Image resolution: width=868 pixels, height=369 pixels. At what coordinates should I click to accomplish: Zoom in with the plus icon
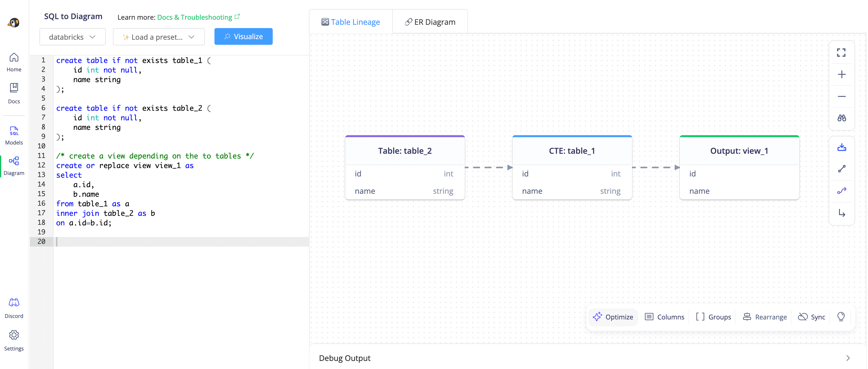841,74
